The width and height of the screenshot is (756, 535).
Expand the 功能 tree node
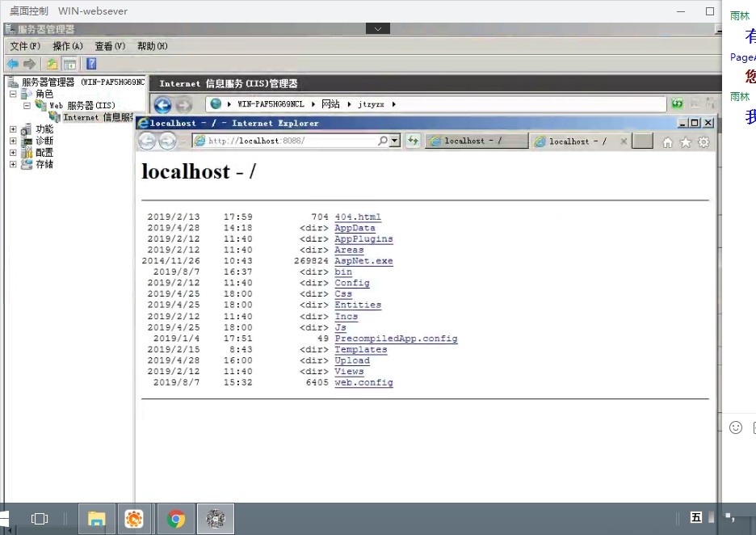click(13, 129)
